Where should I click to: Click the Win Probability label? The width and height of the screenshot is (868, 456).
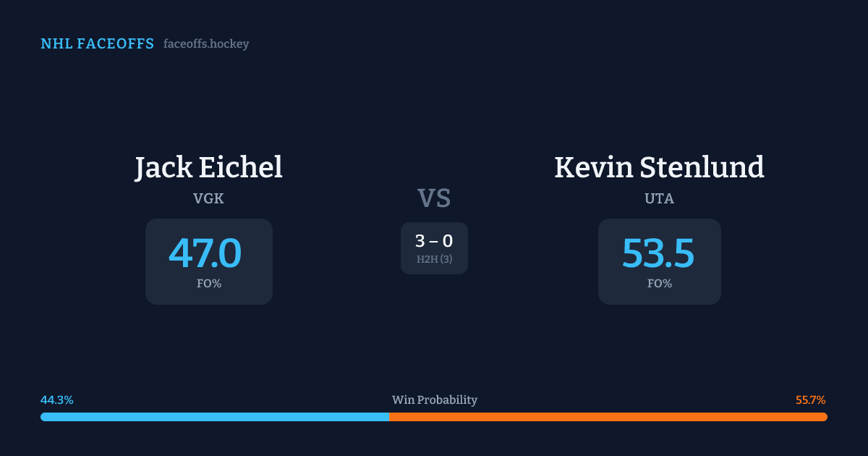[x=434, y=400]
